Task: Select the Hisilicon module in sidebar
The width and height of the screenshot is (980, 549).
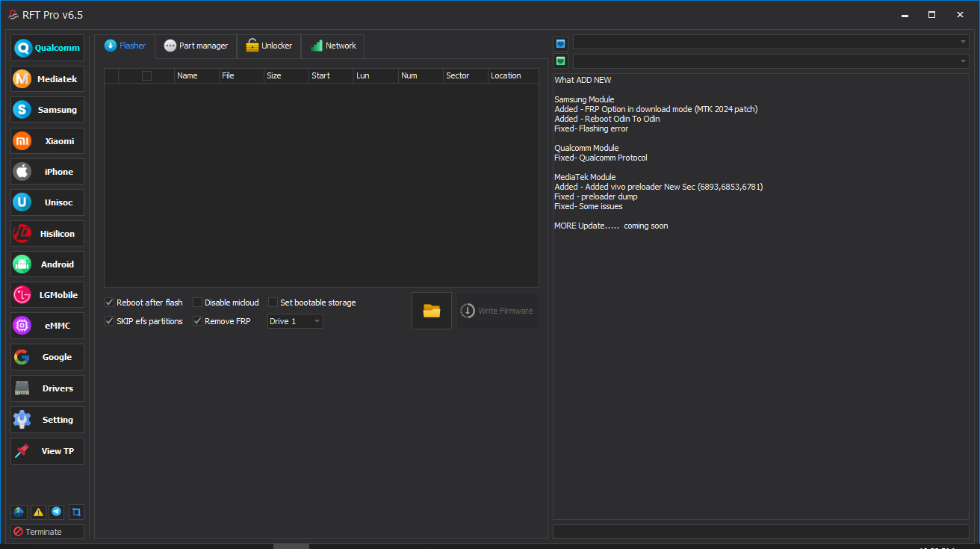Action: pyautogui.click(x=47, y=234)
